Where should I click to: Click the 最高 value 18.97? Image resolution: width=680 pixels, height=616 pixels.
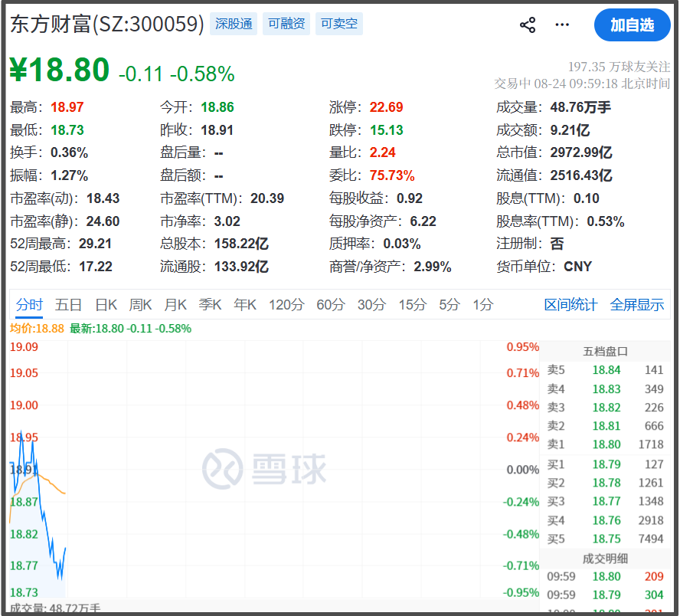click(x=67, y=107)
